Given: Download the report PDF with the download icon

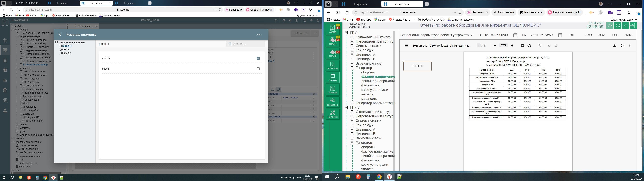Looking at the screenshot, I should (x=614, y=45).
